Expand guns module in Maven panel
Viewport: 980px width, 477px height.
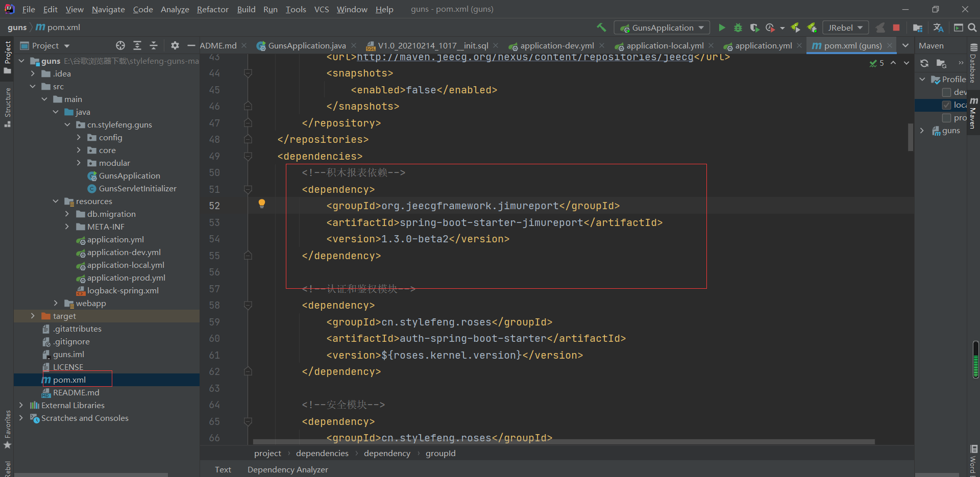[922, 131]
